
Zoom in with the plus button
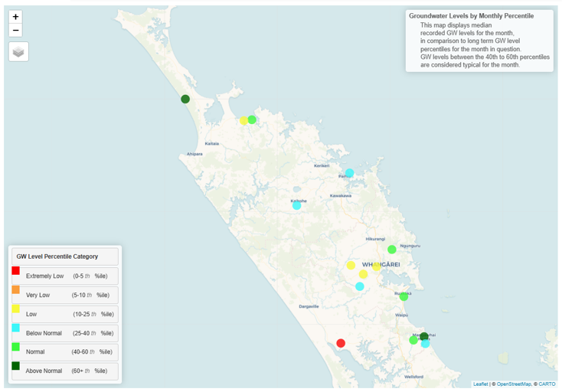[x=15, y=17]
